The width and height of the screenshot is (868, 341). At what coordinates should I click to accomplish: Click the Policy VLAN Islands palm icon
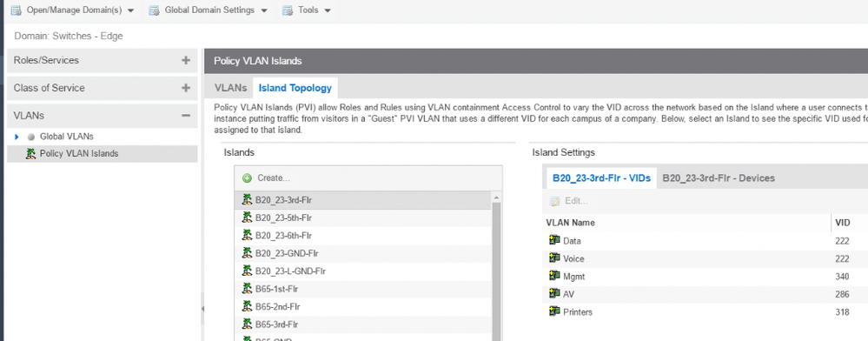point(31,154)
